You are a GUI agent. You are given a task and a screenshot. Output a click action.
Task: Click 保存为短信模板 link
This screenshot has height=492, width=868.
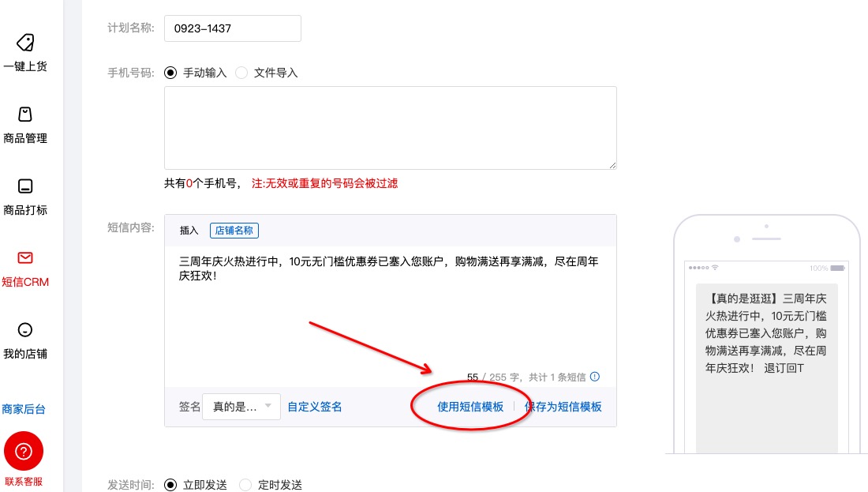563,407
